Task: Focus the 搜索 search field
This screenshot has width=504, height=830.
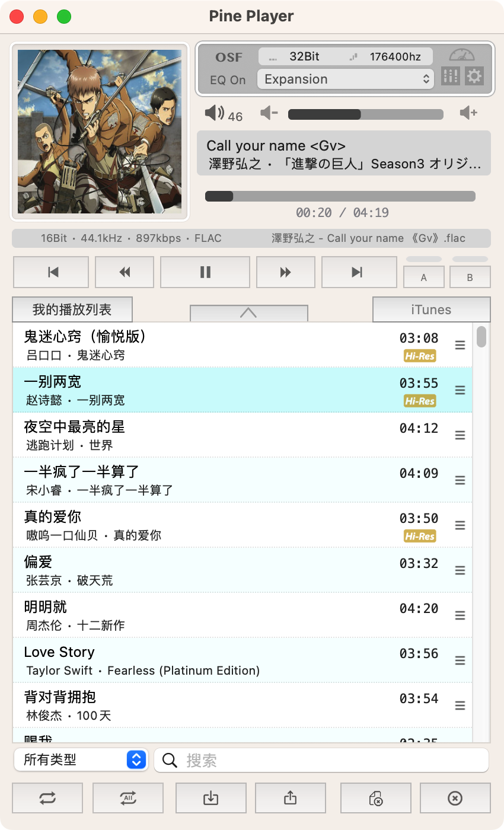Action: [x=321, y=760]
